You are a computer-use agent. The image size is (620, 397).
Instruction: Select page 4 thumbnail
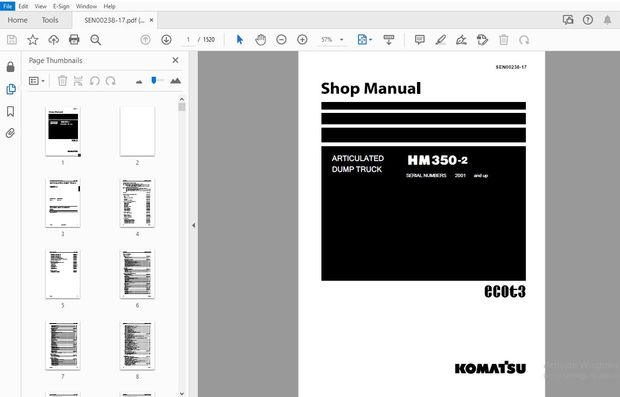[137, 203]
